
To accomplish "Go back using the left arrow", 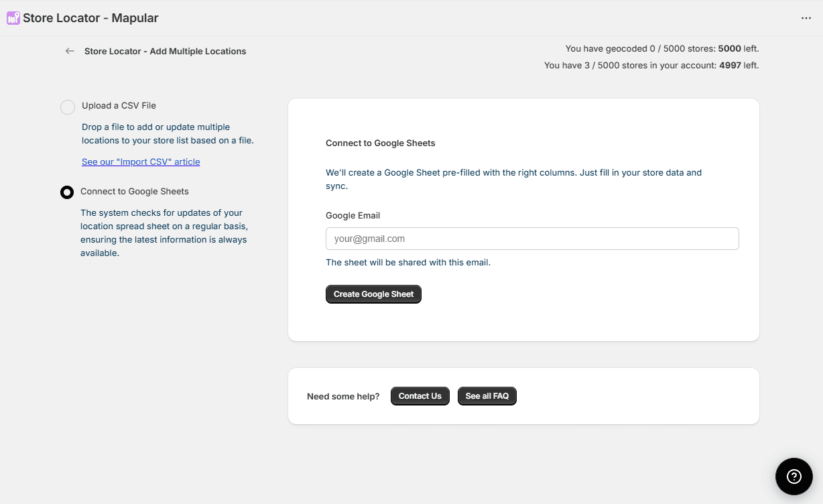I will click(x=70, y=51).
